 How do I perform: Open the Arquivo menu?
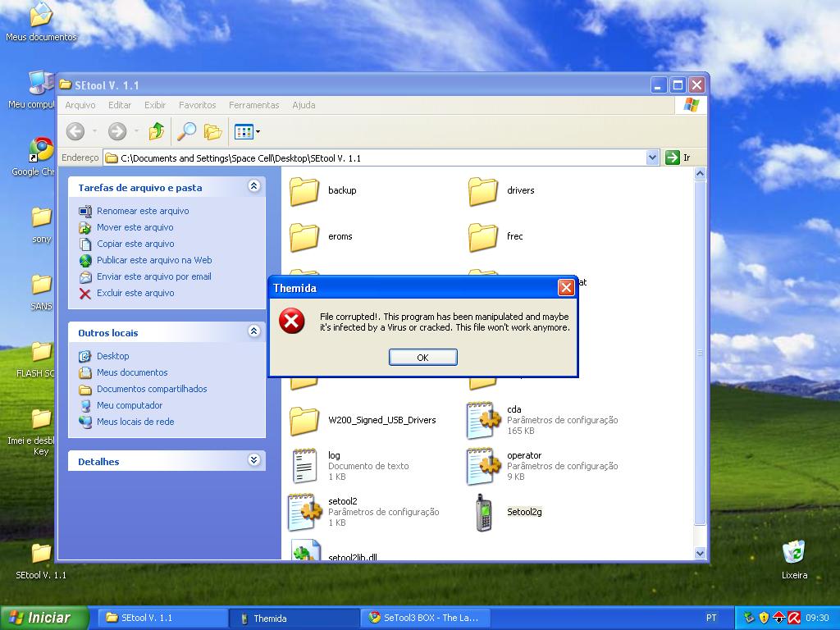coord(80,105)
